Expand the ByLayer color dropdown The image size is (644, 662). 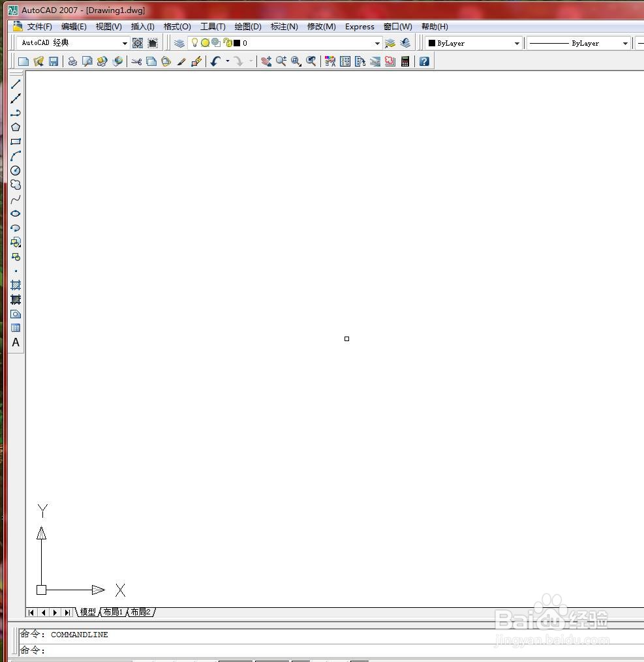click(517, 44)
